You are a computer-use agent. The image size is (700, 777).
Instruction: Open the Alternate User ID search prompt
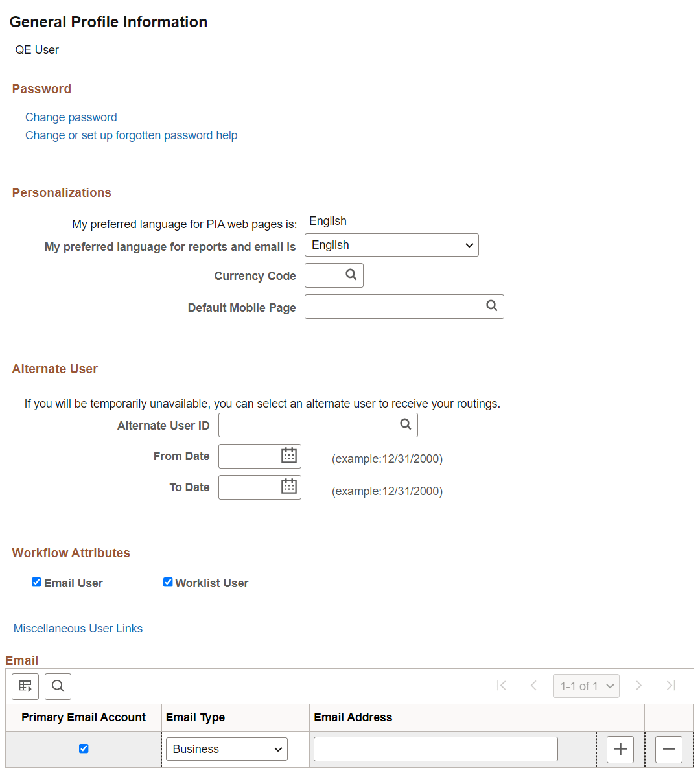[405, 425]
